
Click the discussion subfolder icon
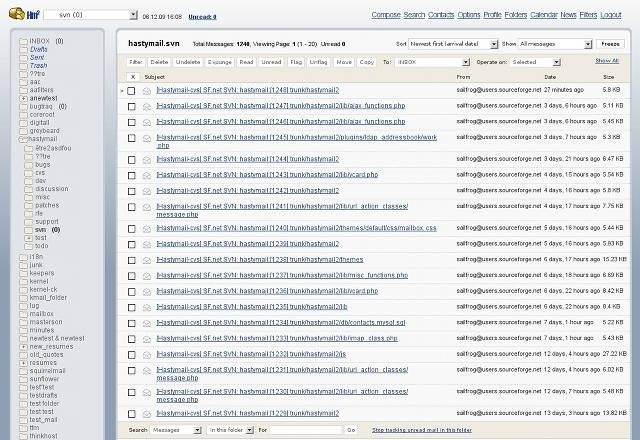point(29,189)
